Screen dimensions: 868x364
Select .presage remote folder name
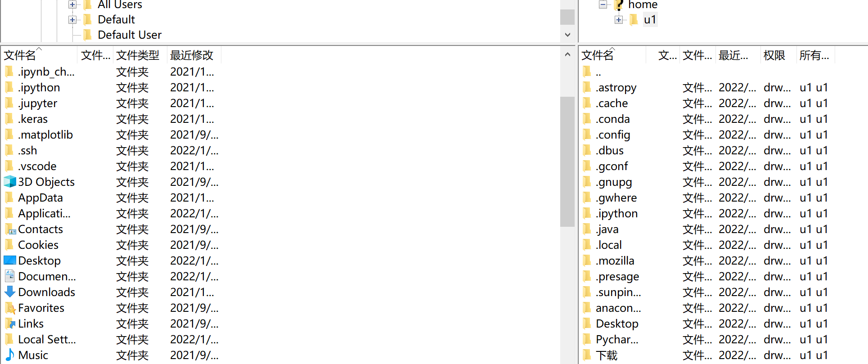(x=617, y=277)
